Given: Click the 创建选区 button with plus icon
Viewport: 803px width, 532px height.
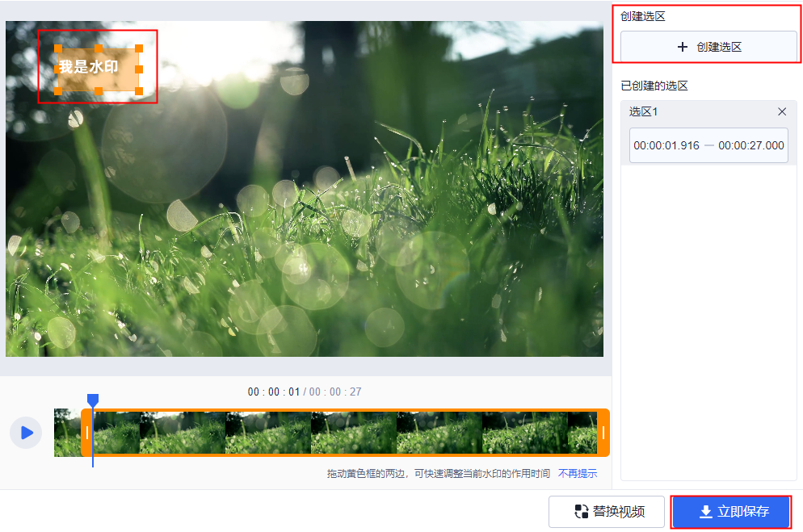Looking at the screenshot, I should pos(708,47).
